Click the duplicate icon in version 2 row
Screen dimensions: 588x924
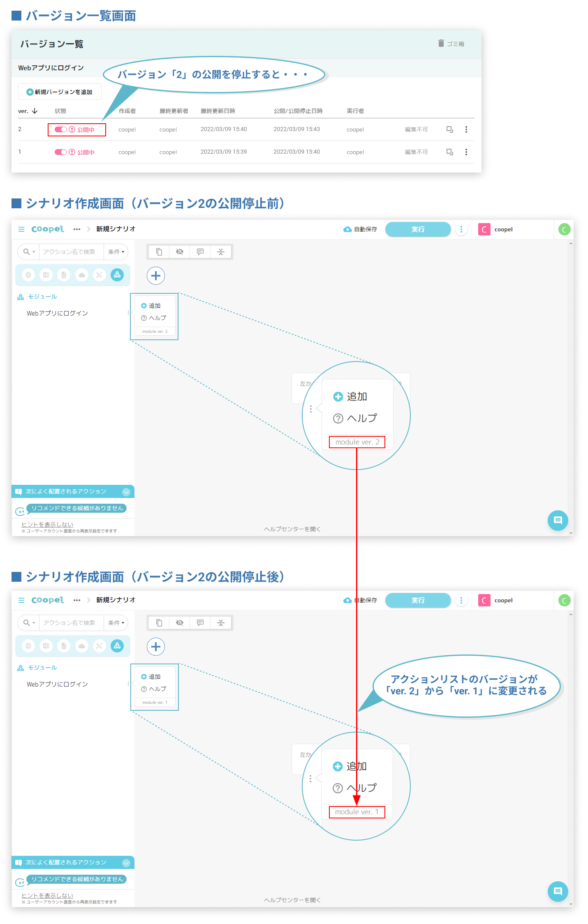pos(450,129)
